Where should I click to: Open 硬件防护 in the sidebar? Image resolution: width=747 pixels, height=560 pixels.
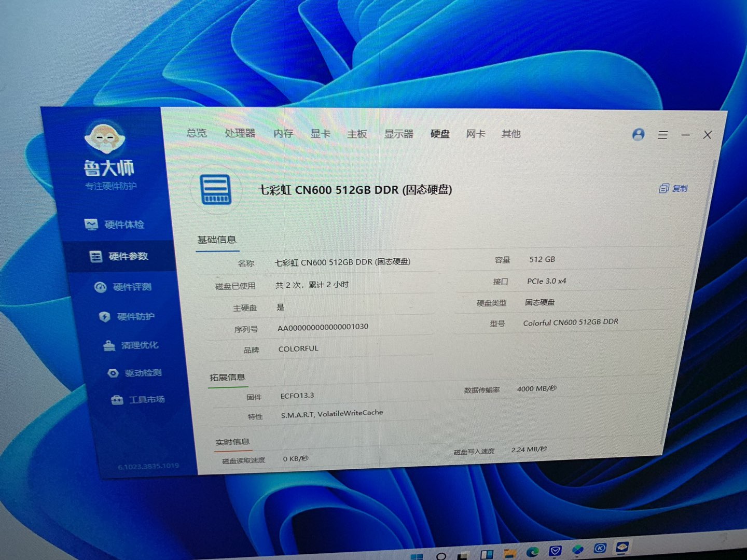127,316
